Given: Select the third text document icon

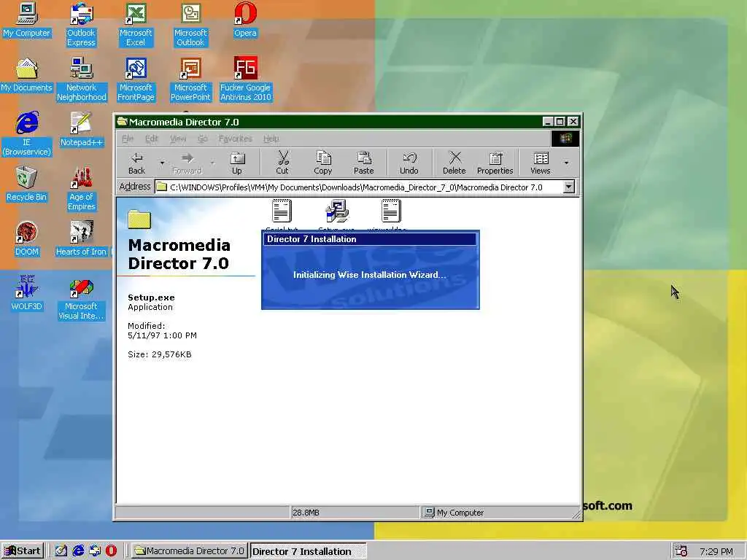Looking at the screenshot, I should coord(391,211).
